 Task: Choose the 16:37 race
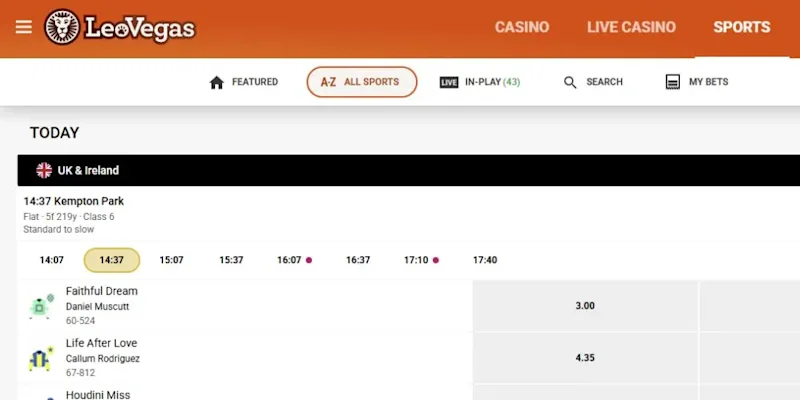pyautogui.click(x=358, y=260)
